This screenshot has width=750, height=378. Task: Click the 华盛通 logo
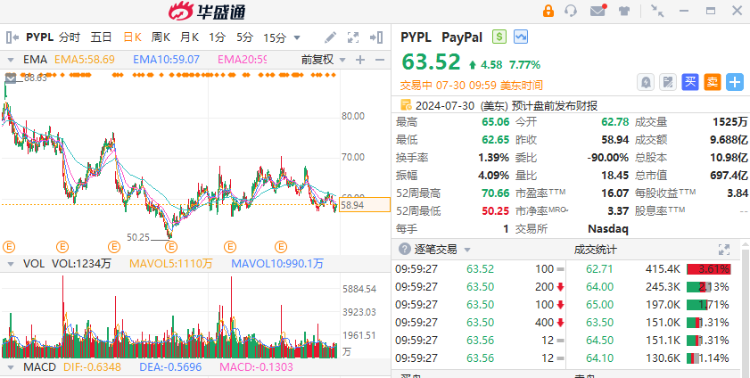pos(207,11)
